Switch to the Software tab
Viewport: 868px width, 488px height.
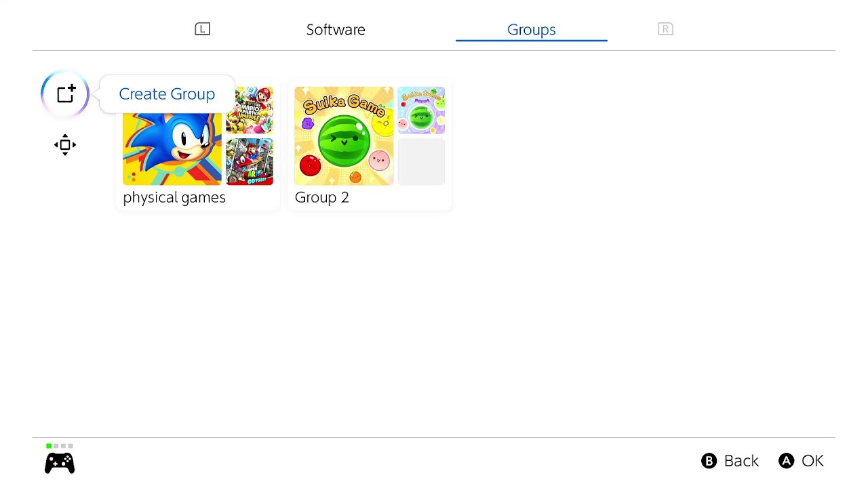point(336,30)
